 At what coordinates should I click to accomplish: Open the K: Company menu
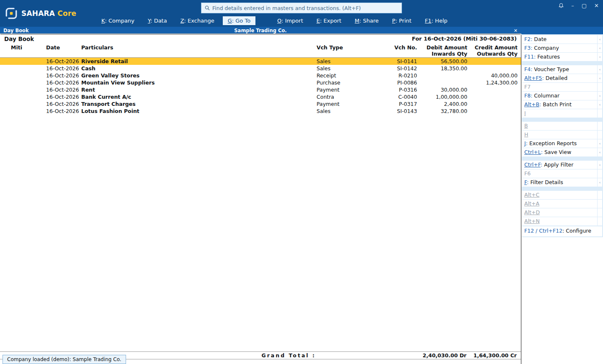(x=118, y=21)
